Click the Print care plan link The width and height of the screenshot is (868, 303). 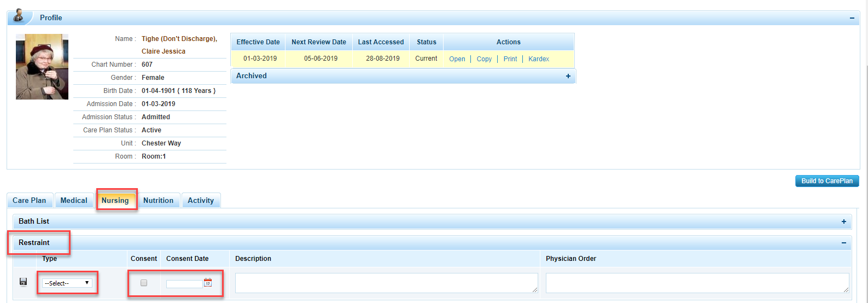pyautogui.click(x=510, y=59)
